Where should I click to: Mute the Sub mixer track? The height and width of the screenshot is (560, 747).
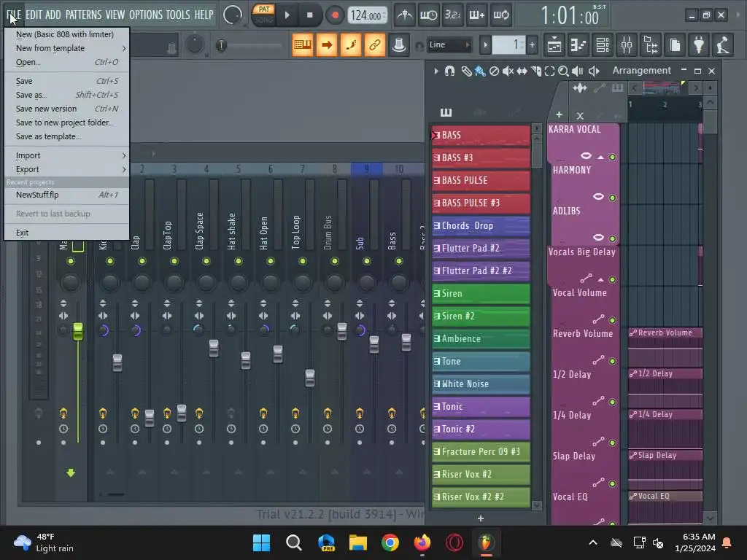[366, 261]
